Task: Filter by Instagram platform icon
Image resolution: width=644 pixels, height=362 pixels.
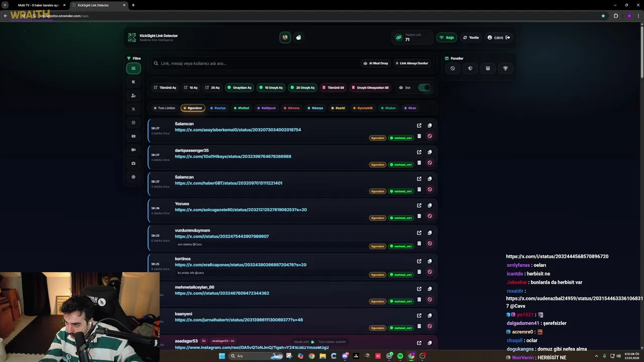Action: [x=133, y=123]
